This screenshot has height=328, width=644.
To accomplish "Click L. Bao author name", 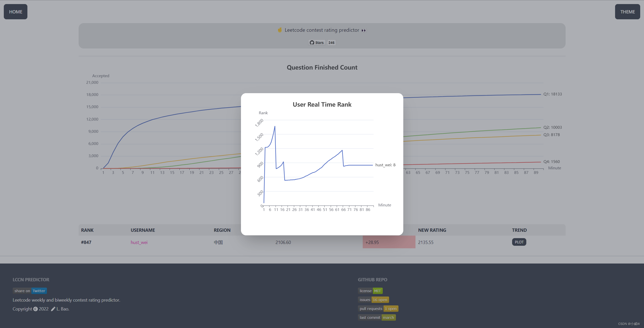I will [x=63, y=309].
